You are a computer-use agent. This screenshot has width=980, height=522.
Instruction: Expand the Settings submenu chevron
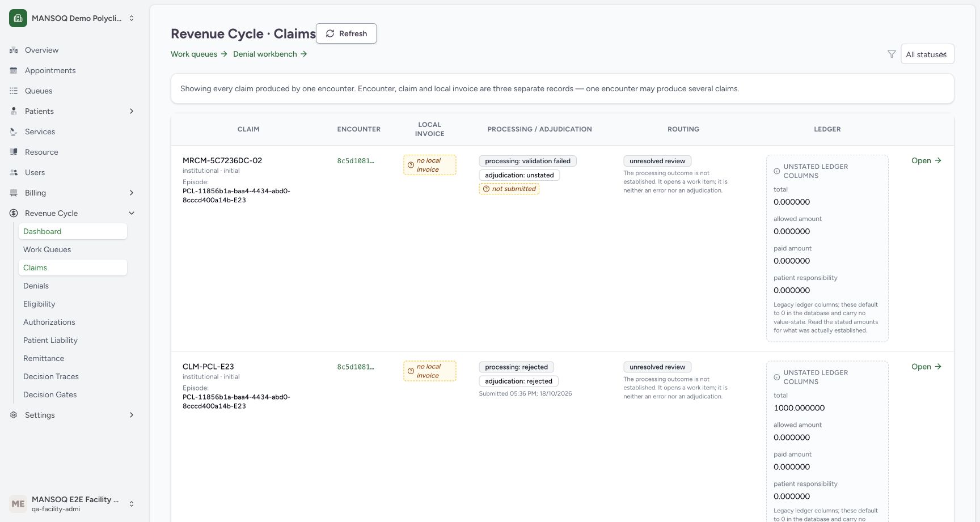(x=132, y=415)
